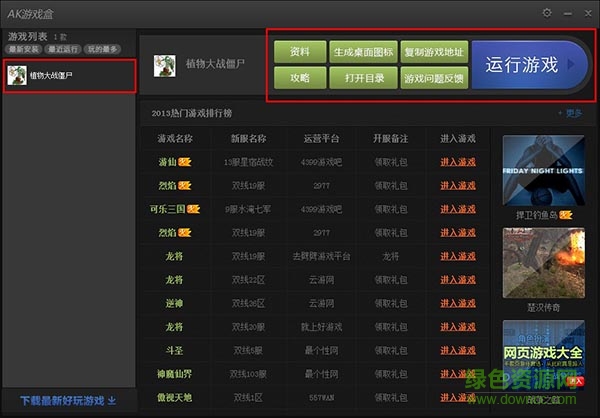Click the 植物大战僵尸 icon in game list
Viewport: 600px width, 418px height.
tap(17, 75)
